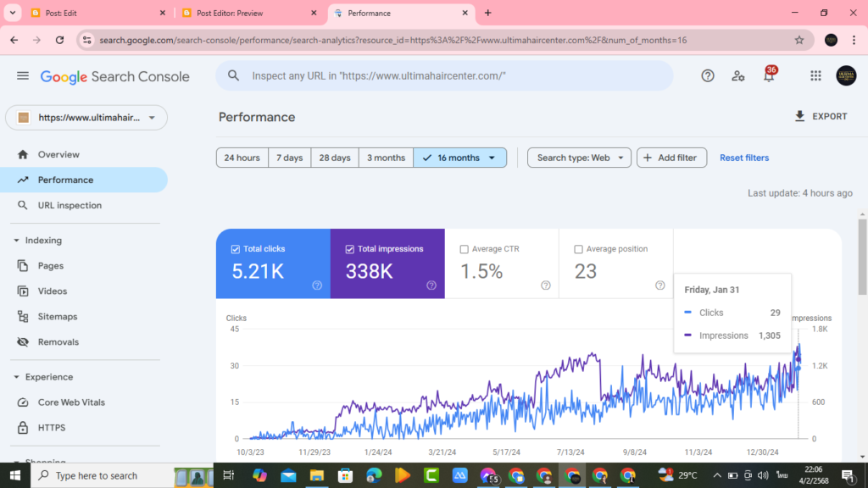Open the Search type: Web dropdown
The image size is (868, 488).
click(579, 158)
